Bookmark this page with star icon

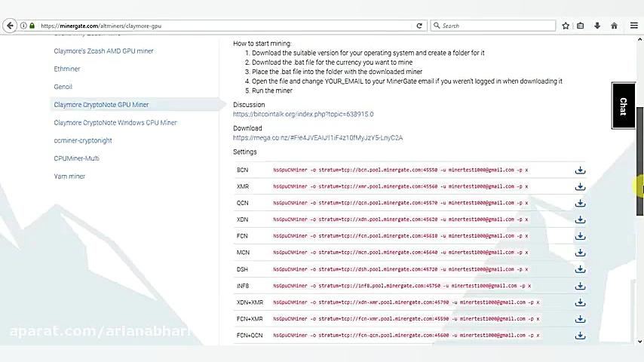pos(566,26)
